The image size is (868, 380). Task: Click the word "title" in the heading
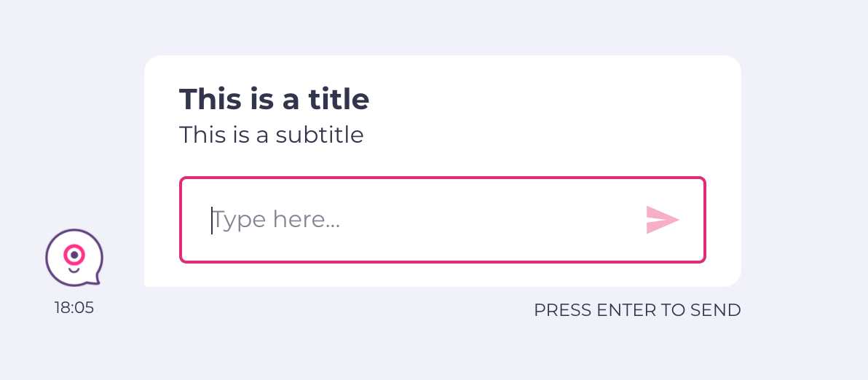338,99
